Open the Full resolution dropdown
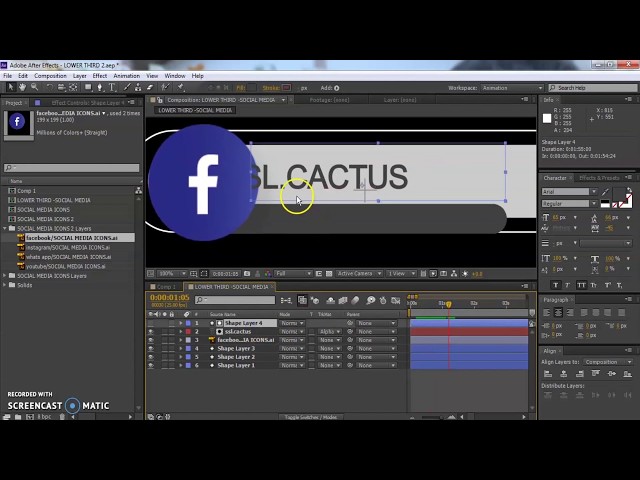640x480 pixels. coord(293,273)
